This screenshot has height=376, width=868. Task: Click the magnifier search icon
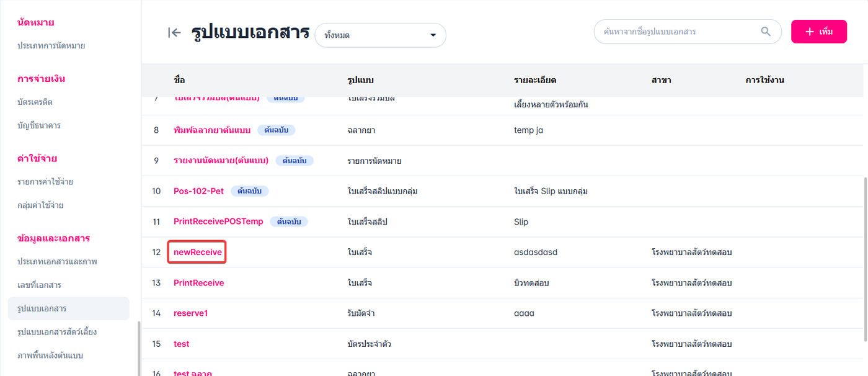pyautogui.click(x=766, y=32)
